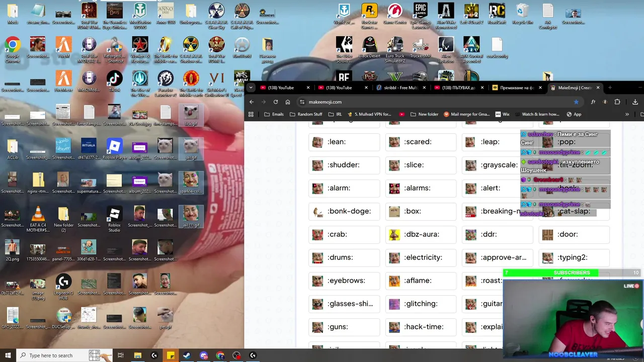Select the ARK Survival Ascended icon
The width and height of the screenshot is (644, 362).
point(471,50)
